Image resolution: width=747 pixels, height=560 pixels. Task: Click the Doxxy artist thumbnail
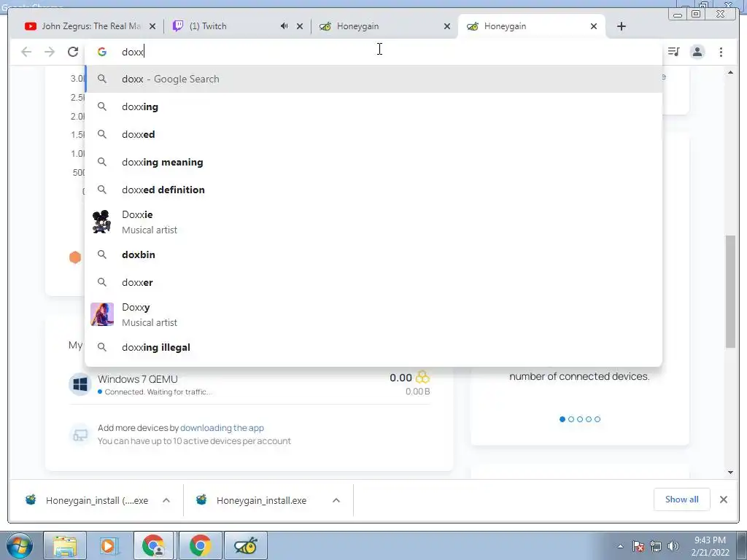(102, 314)
